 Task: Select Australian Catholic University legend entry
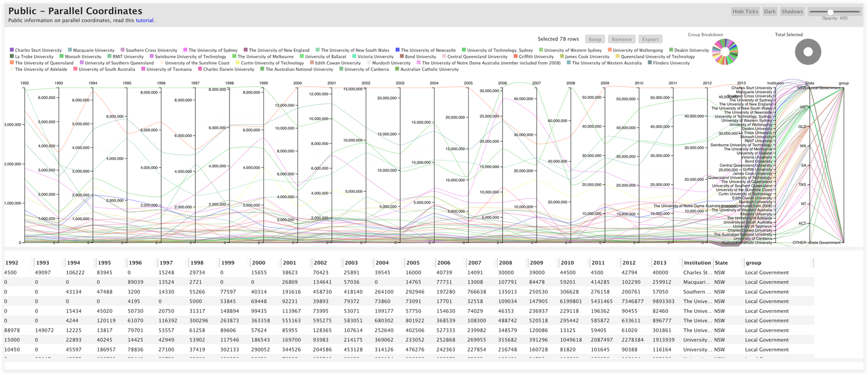427,69
